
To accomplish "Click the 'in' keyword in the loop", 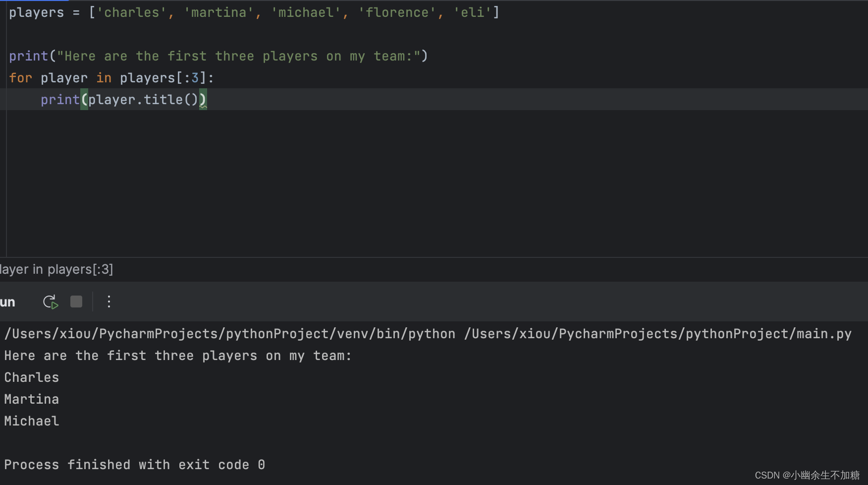I will (x=104, y=78).
